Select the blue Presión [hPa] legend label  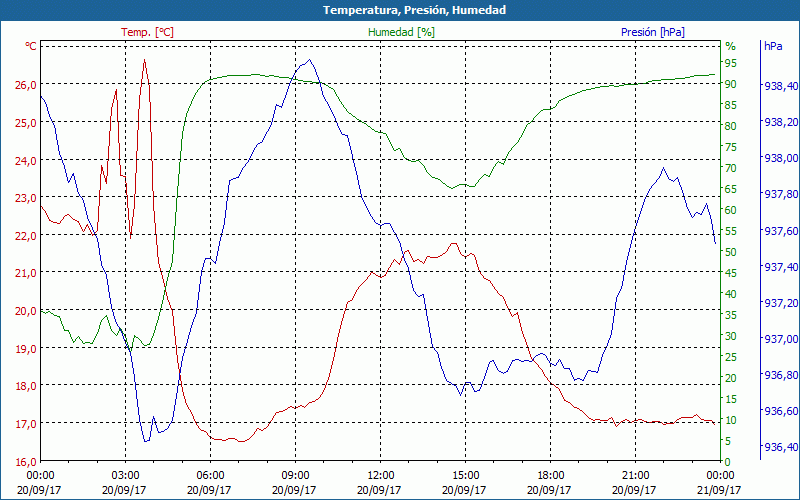(x=653, y=32)
